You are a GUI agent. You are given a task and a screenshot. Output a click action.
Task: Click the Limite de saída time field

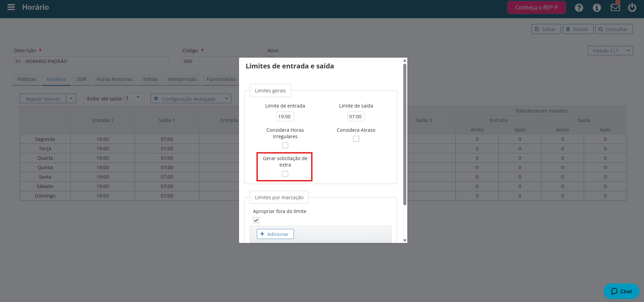356,117
